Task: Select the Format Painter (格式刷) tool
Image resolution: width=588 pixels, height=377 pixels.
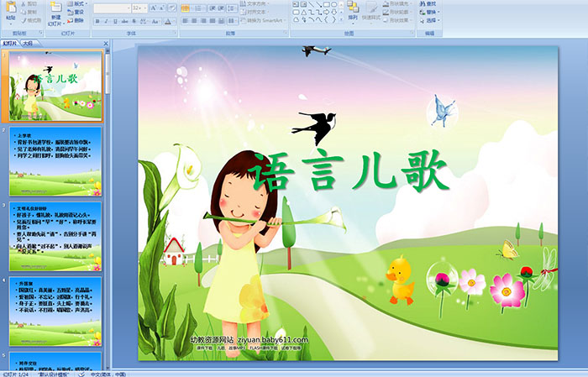Action: pyautogui.click(x=32, y=20)
